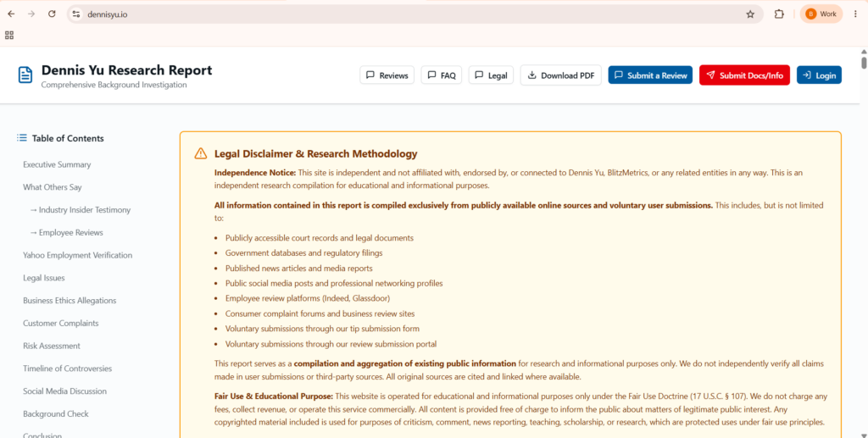Open Chrome's three-dot menu
Image resolution: width=868 pixels, height=438 pixels.
pyautogui.click(x=855, y=14)
